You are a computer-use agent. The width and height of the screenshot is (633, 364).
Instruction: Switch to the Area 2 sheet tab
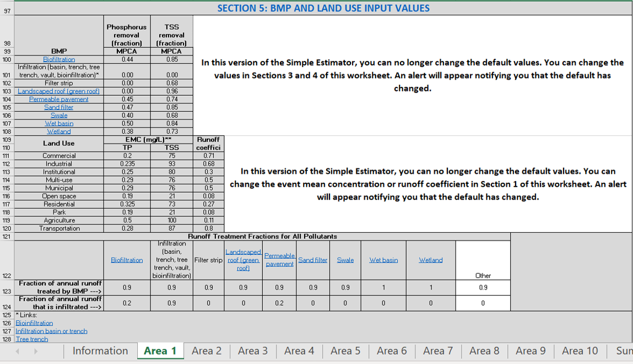(206, 351)
